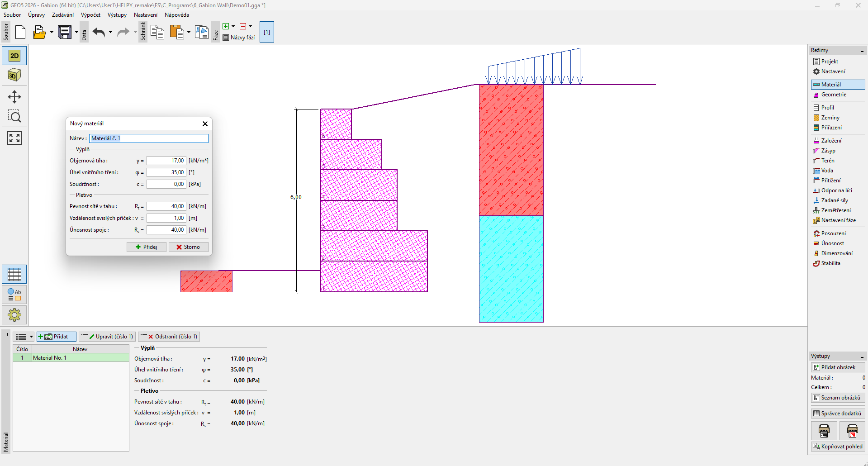Select the zoom region magnifier tool
The width and height of the screenshot is (868, 466).
click(x=14, y=117)
